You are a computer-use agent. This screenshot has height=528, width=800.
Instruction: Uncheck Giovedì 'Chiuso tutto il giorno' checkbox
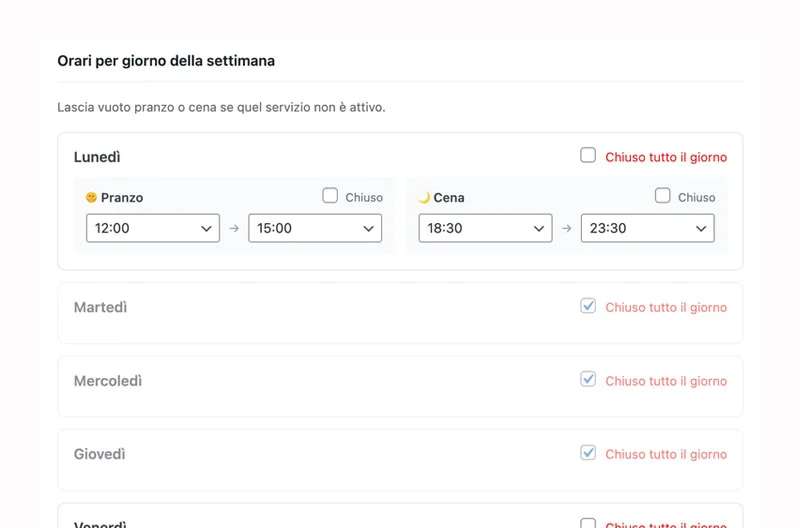[x=588, y=452]
